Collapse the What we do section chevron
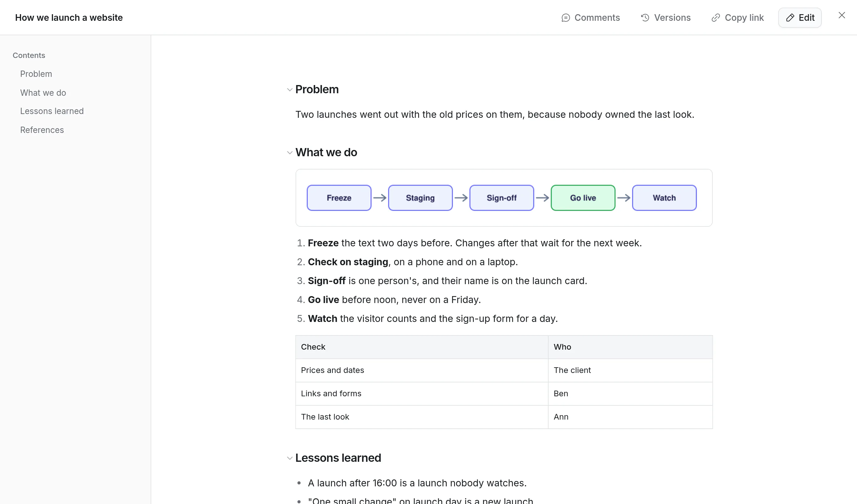857x504 pixels. [290, 153]
